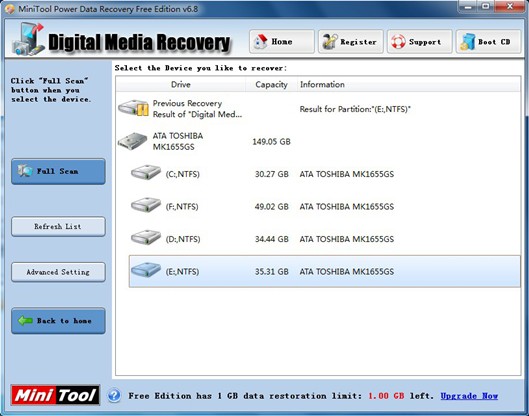Image resolution: width=529 pixels, height=416 pixels.
Task: Refresh the device list
Action: pyautogui.click(x=58, y=226)
